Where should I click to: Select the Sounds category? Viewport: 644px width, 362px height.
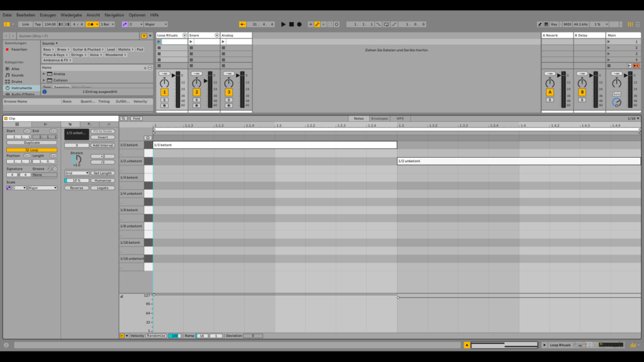pyautogui.click(x=17, y=75)
